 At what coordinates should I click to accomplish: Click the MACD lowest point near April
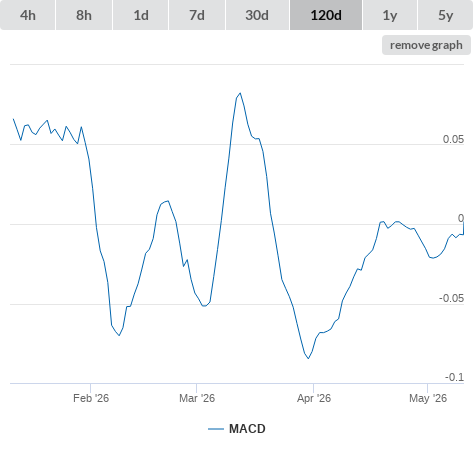tap(309, 358)
